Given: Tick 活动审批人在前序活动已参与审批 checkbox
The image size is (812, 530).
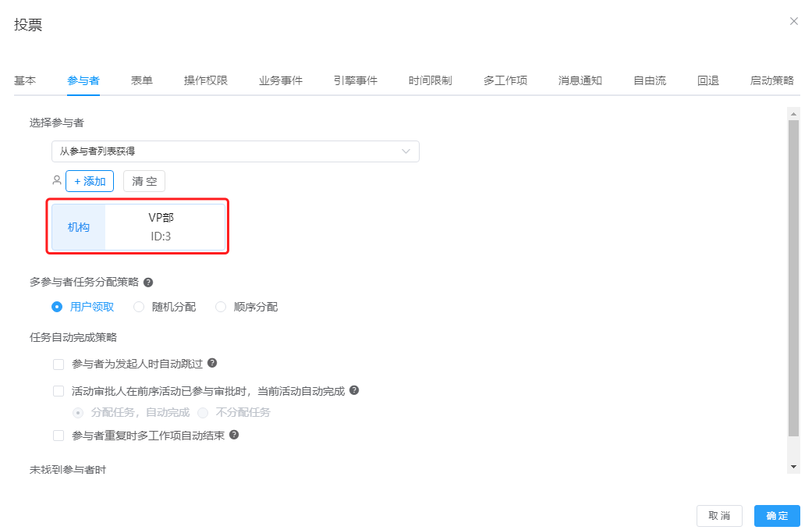Looking at the screenshot, I should tap(59, 390).
